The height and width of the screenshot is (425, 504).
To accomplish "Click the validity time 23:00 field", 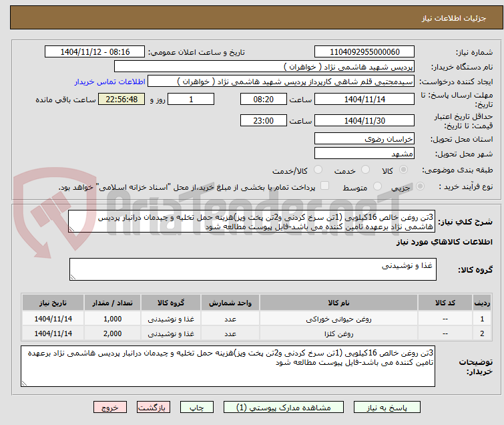I will [264, 121].
